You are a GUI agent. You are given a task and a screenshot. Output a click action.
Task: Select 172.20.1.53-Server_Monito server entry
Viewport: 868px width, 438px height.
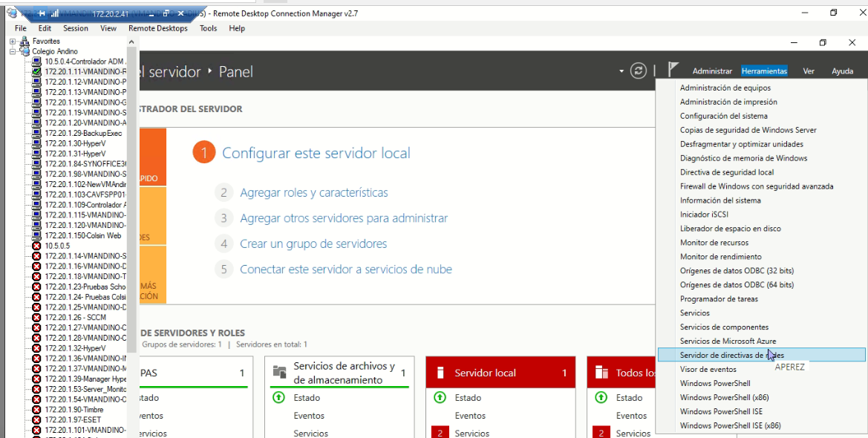pyautogui.click(x=86, y=389)
